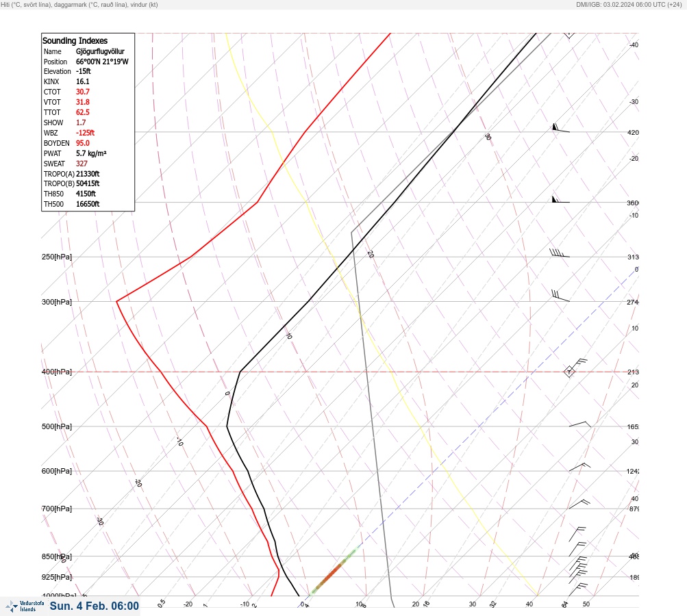Click the 925[hPa] pressure label

click(57, 577)
